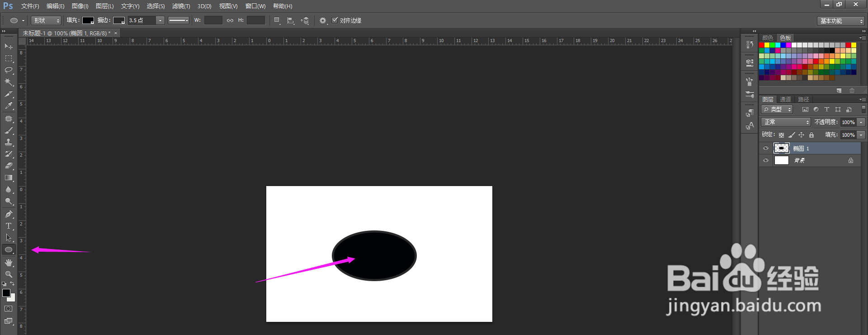
Task: Hide the Ellipse 1 layer
Action: click(x=766, y=148)
